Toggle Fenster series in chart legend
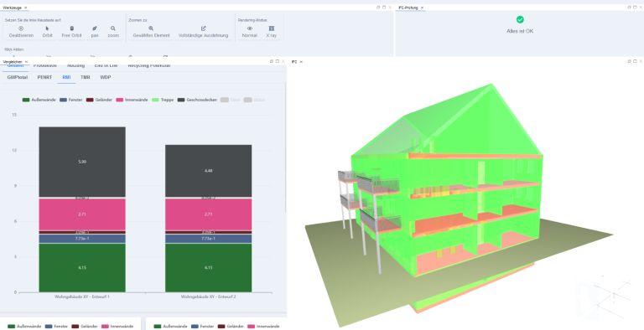 pyautogui.click(x=71, y=100)
